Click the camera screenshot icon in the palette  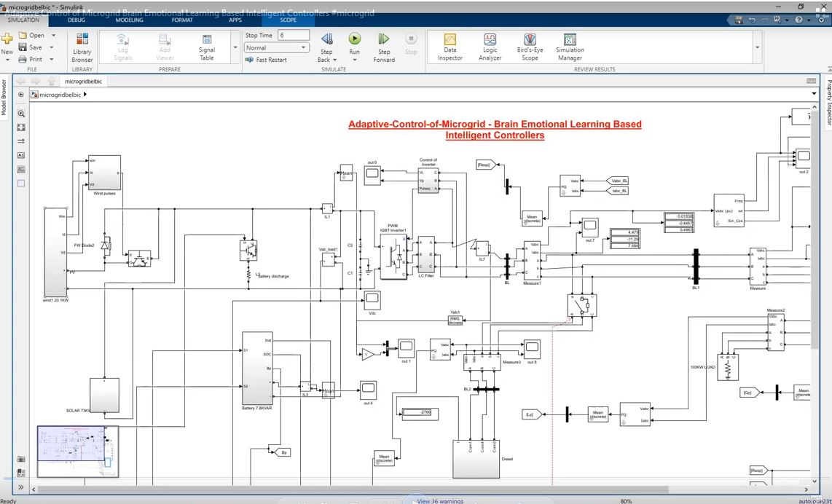[21, 459]
